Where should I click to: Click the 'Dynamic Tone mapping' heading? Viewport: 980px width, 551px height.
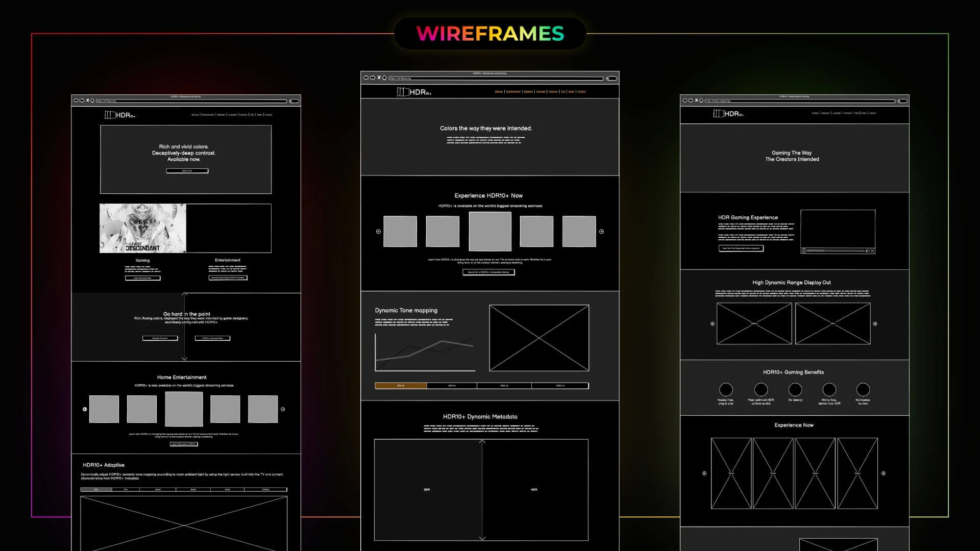click(406, 310)
